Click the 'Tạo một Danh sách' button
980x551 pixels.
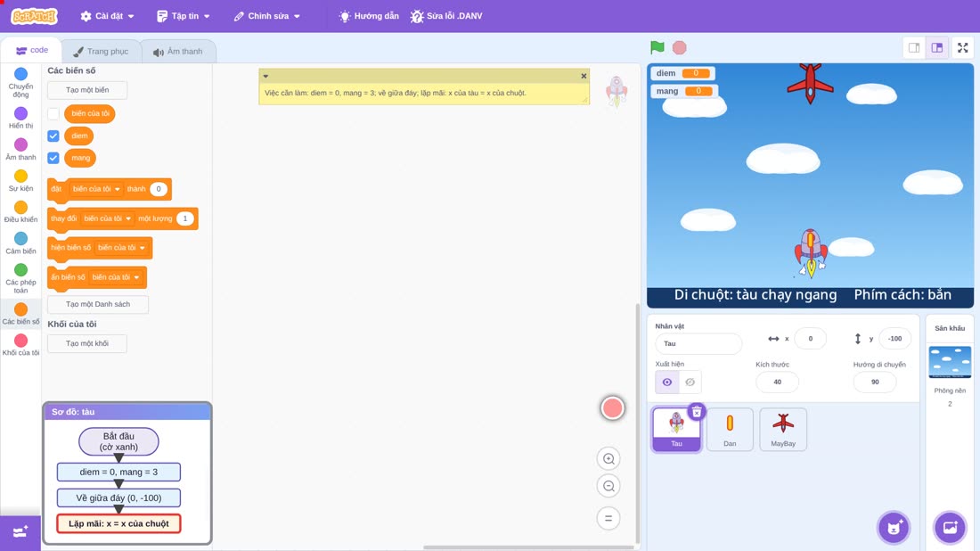98,304
